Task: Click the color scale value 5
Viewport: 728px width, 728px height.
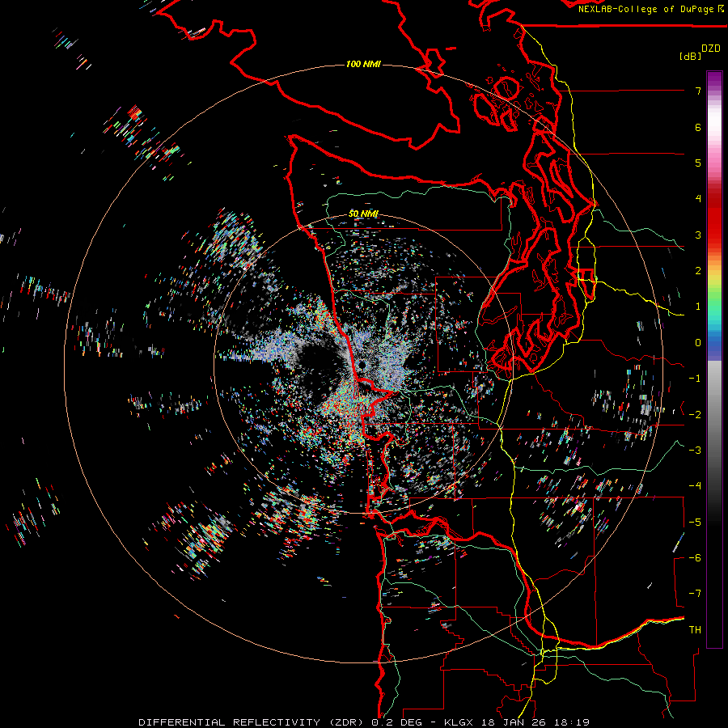Action: (698, 163)
